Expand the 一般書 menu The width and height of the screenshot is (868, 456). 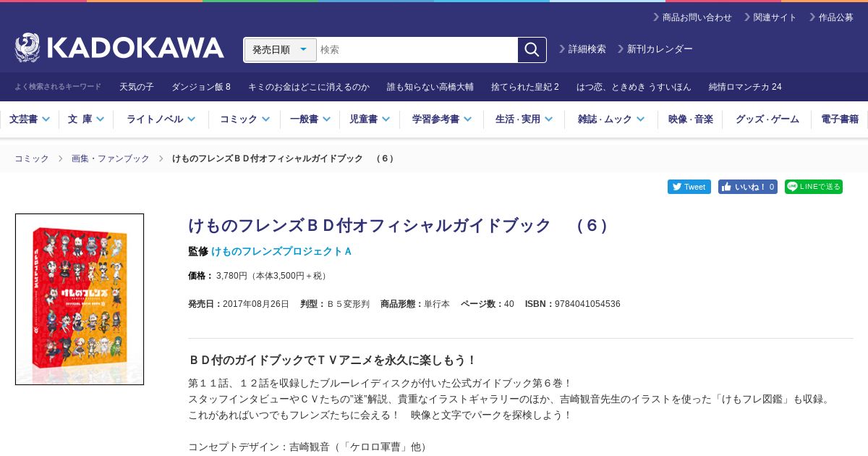pos(310,119)
